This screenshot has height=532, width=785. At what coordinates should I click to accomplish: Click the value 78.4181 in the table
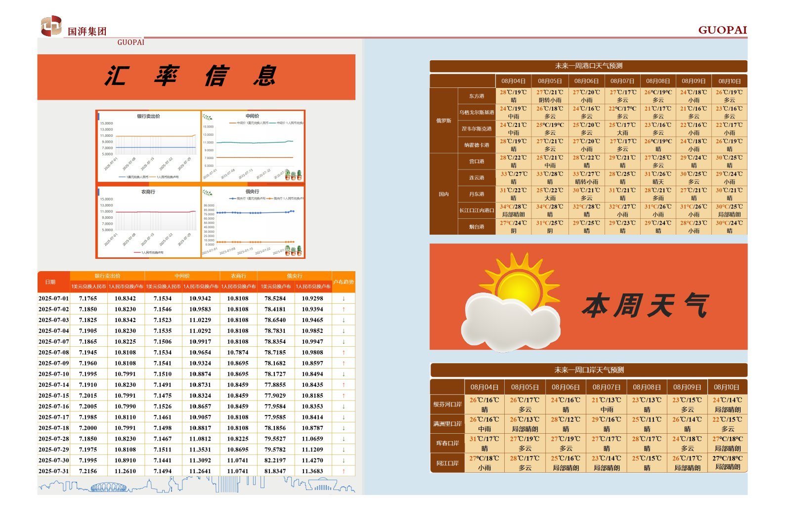275,309
